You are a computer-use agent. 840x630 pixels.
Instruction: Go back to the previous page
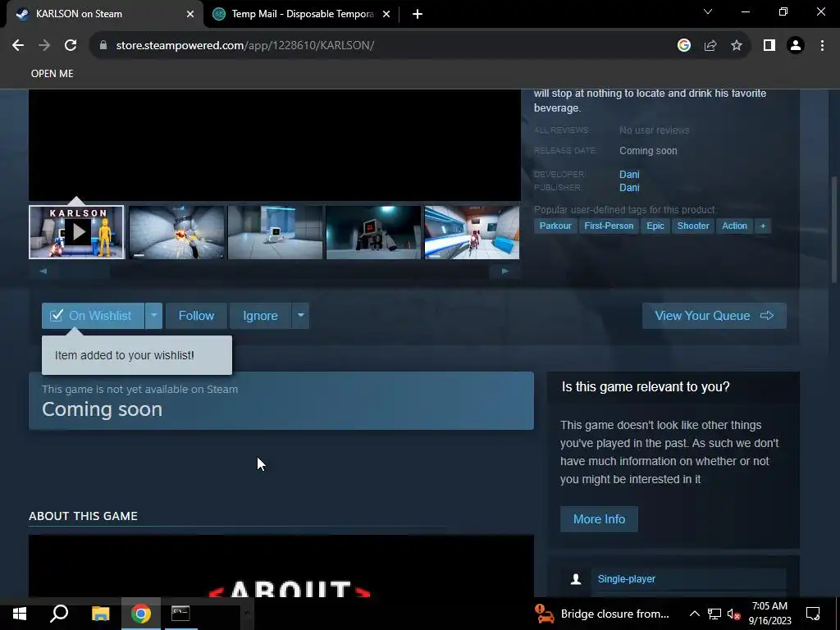[18, 45]
